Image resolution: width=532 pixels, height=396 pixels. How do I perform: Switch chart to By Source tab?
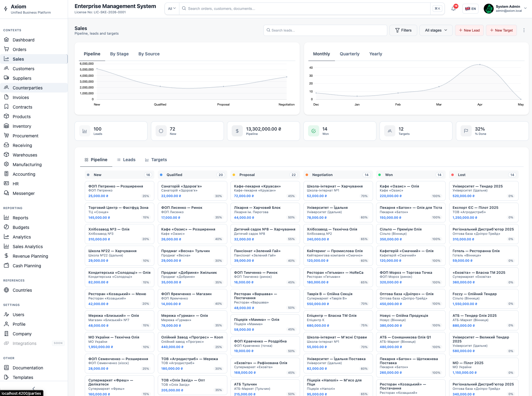(x=149, y=54)
